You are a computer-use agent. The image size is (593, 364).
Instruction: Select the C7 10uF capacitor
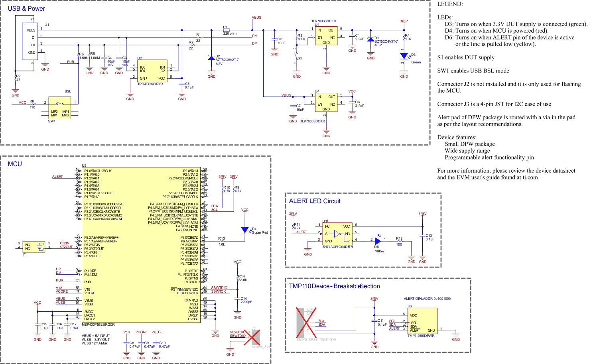[x=293, y=106]
